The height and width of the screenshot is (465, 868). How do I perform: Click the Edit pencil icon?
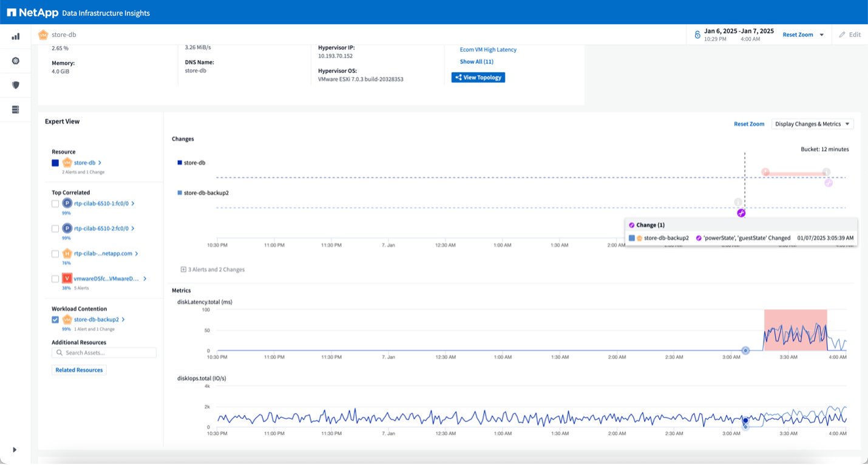tap(842, 35)
